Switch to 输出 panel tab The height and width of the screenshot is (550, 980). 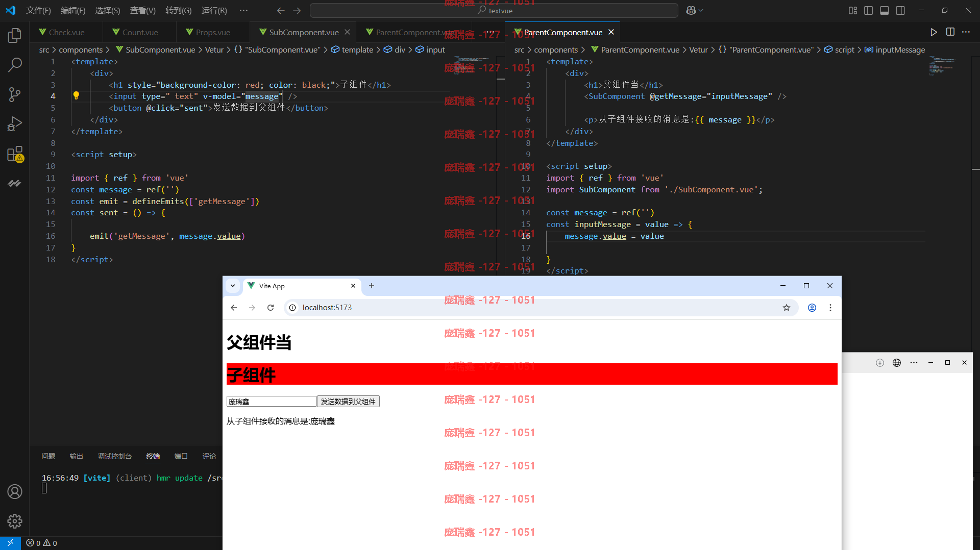tap(77, 456)
